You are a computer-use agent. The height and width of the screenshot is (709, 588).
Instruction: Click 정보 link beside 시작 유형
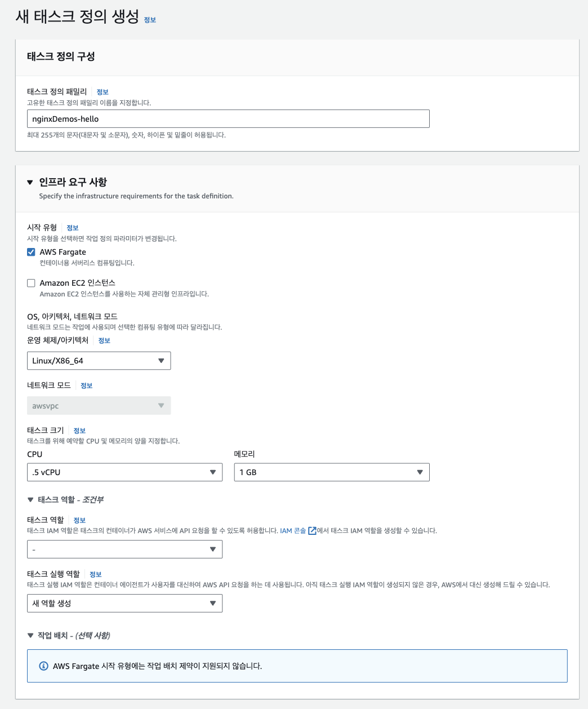[73, 228]
